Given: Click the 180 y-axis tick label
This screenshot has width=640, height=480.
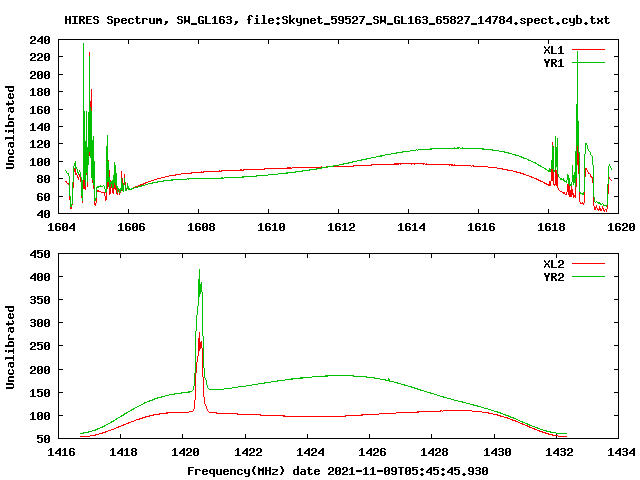Looking at the screenshot, I should [40, 92].
